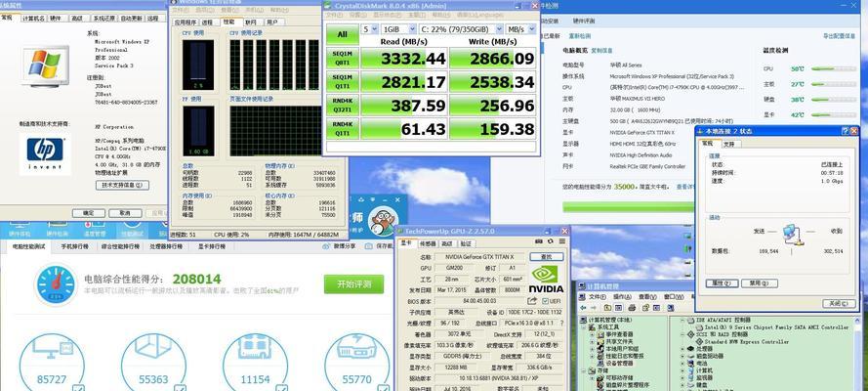The height and width of the screenshot is (391, 868).
Task: Open GPU-Z hamburger menu icon
Action: (561, 242)
